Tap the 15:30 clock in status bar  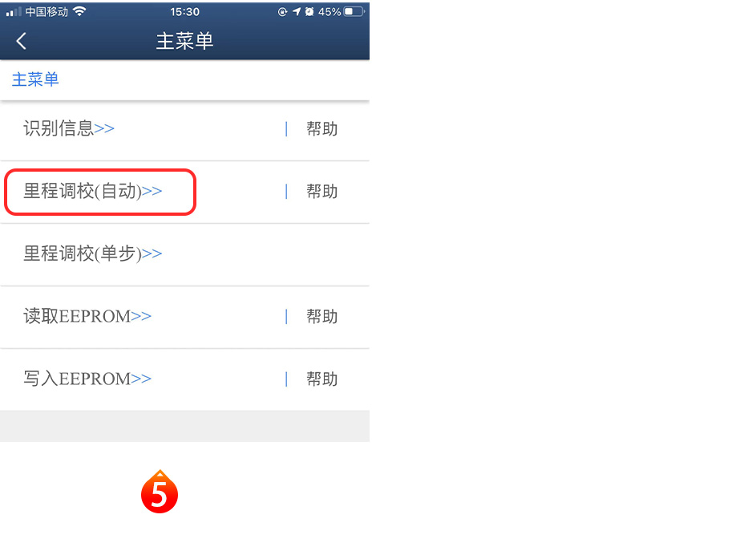click(x=184, y=11)
